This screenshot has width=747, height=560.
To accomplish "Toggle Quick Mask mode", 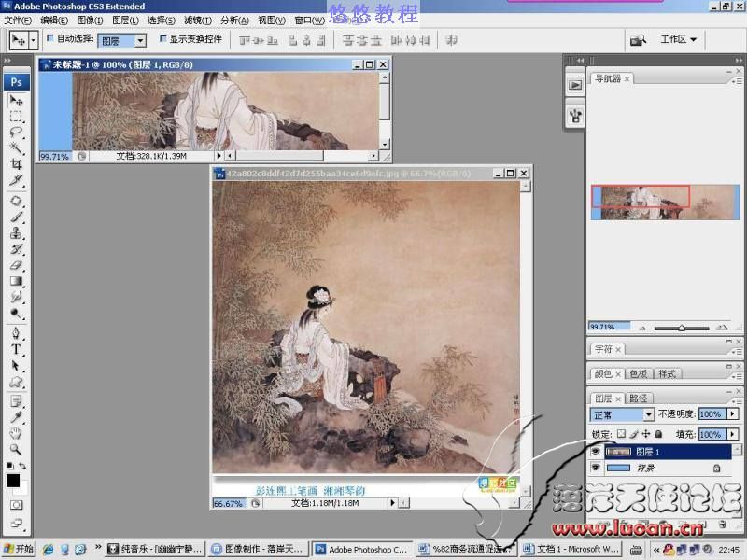I will pos(16,505).
